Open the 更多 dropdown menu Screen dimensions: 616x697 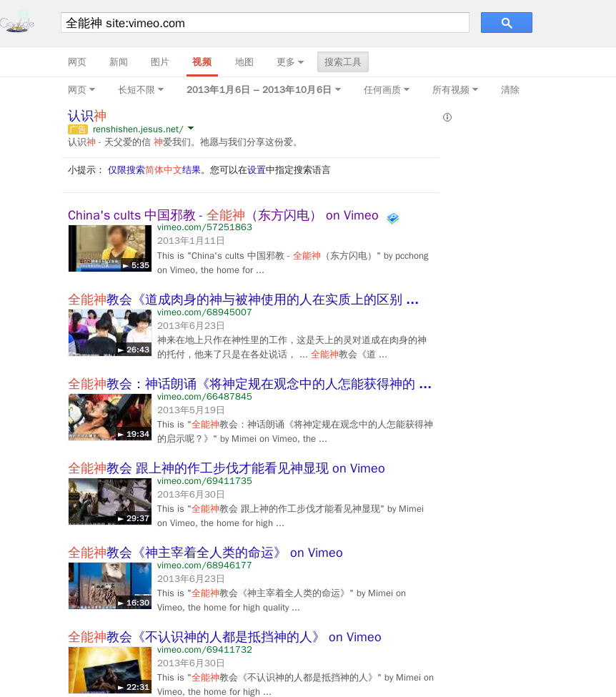pos(289,62)
